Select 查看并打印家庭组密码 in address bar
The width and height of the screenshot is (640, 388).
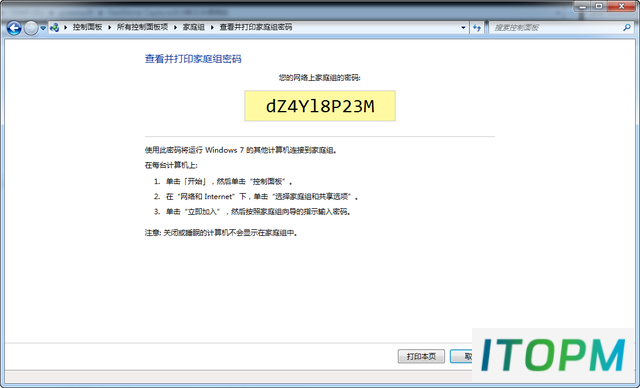pos(256,27)
